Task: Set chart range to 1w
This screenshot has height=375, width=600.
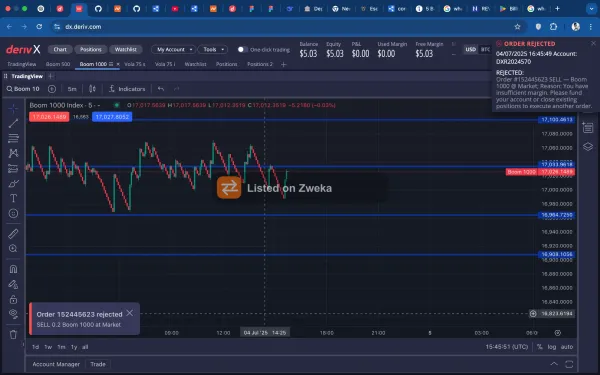Action: (x=48, y=347)
